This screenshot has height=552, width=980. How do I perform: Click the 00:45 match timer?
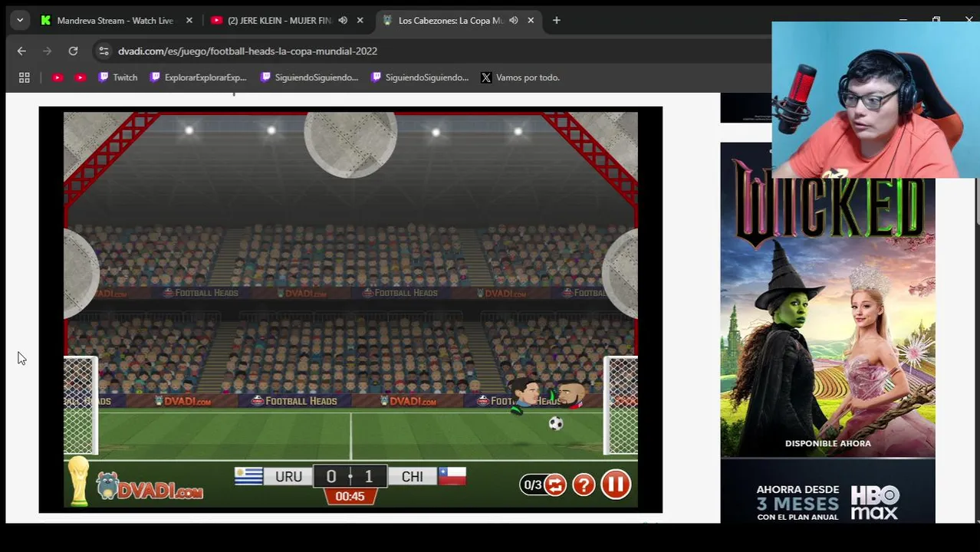point(350,497)
